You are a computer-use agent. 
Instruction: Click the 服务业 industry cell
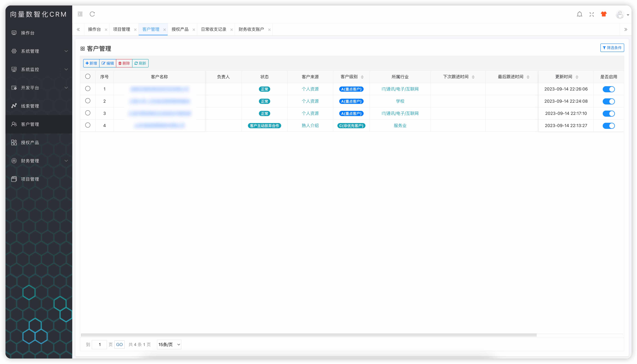click(400, 125)
